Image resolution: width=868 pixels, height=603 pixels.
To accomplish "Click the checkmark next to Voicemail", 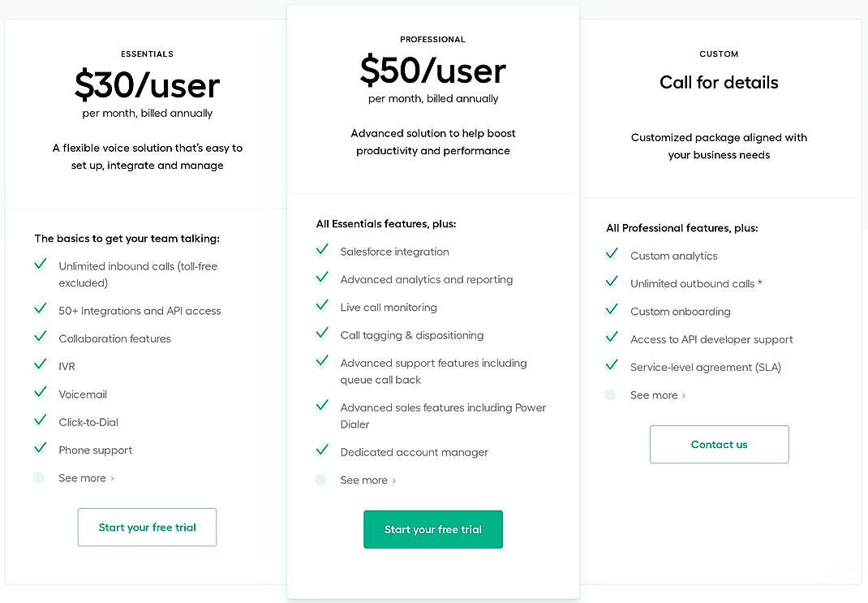I will pyautogui.click(x=40, y=393).
